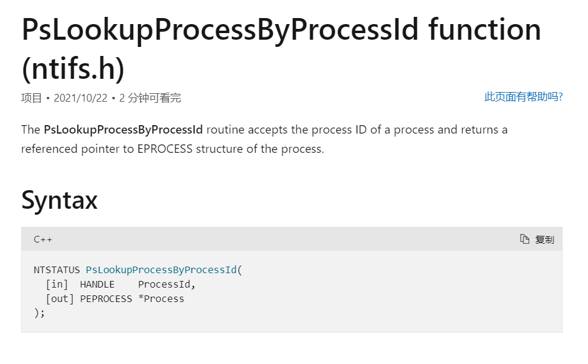
Task: Click the word EPROCESS in the description
Action: pyautogui.click(x=165, y=149)
